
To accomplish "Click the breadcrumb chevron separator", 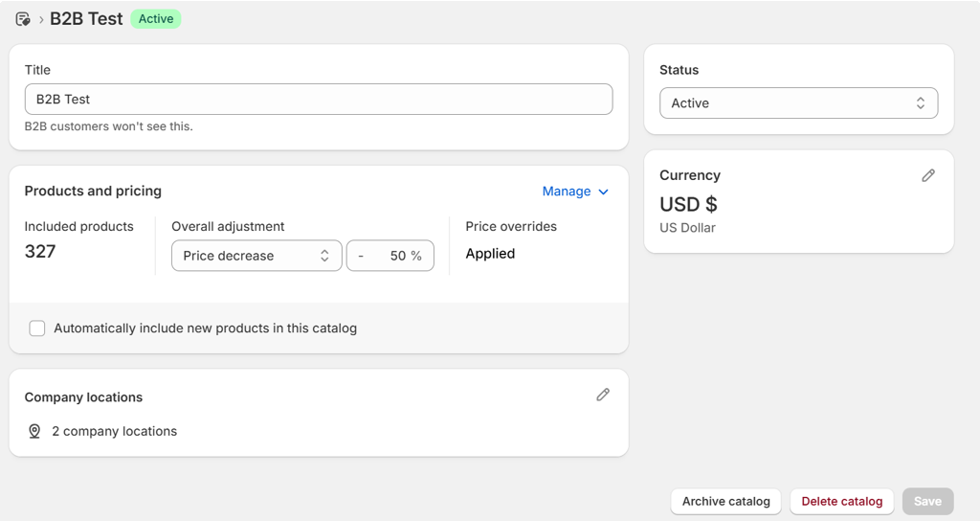I will (x=41, y=20).
